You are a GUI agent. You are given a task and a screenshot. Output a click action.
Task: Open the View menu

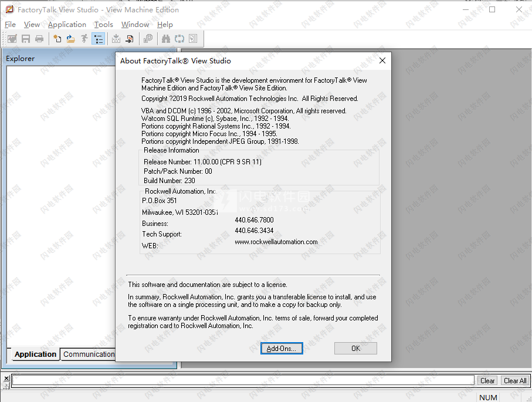coord(32,25)
